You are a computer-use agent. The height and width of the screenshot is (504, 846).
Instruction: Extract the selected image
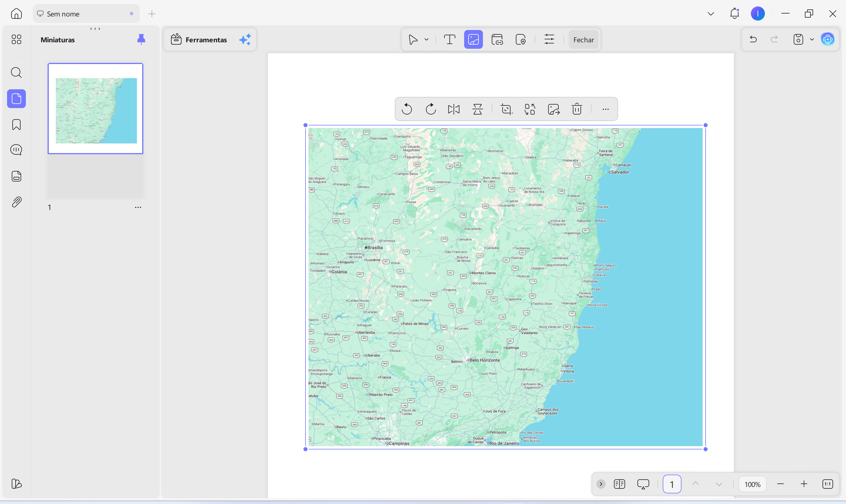tap(554, 109)
